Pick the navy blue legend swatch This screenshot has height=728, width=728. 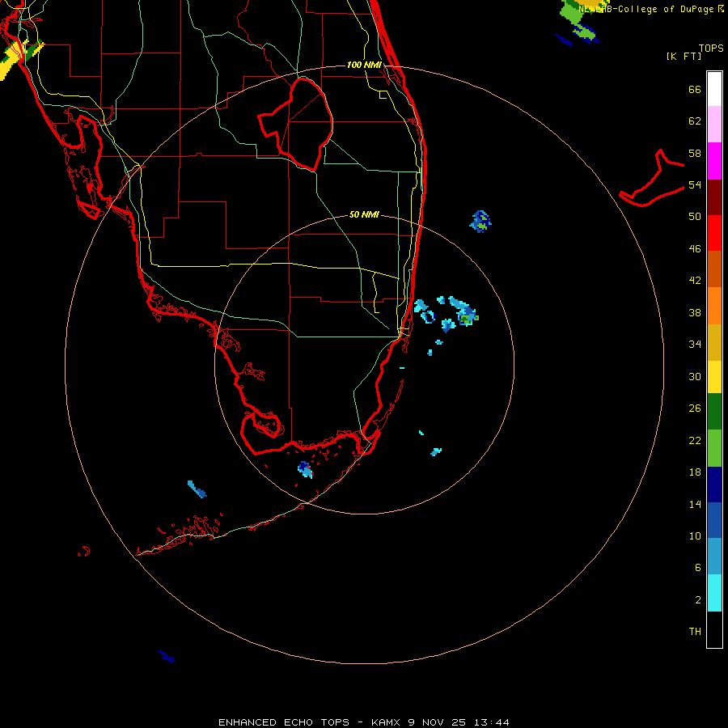(714, 485)
